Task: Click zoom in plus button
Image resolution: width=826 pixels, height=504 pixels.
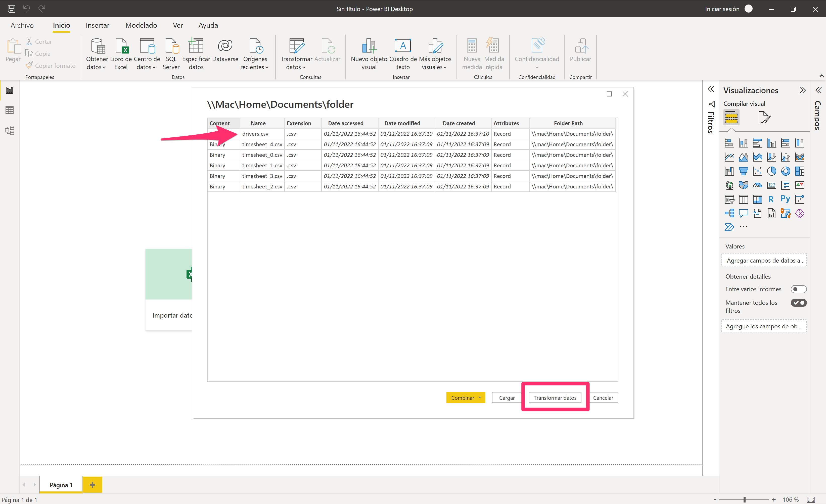Action: (774, 500)
